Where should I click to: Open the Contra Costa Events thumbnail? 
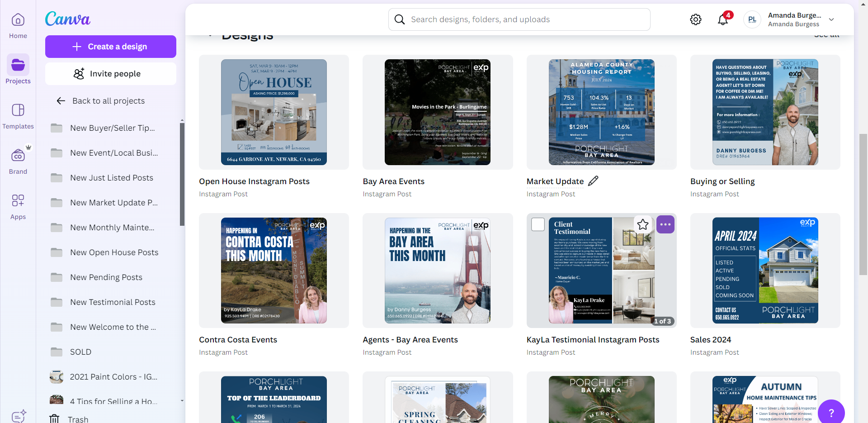[x=274, y=271]
